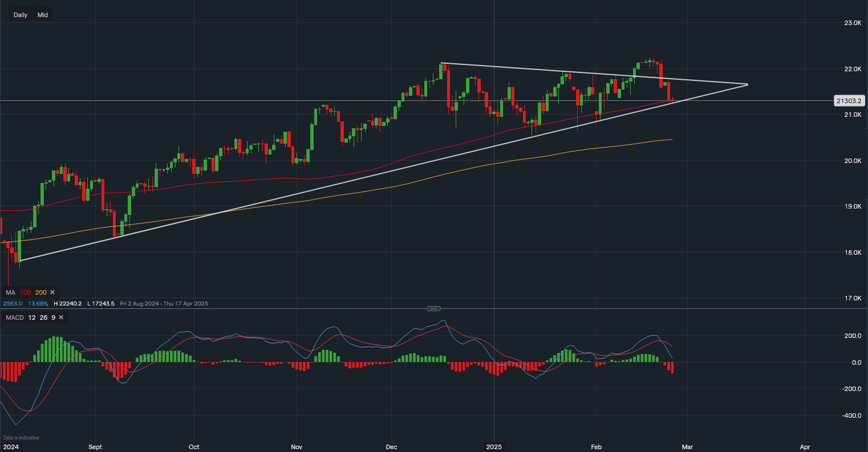The height and width of the screenshot is (452, 868).
Task: Click the 2024 label on the time axis
Action: (x=10, y=447)
